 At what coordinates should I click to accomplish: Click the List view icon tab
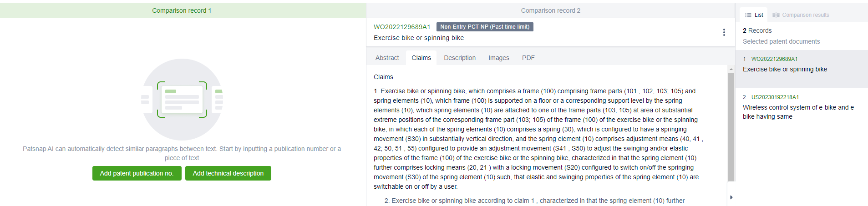pyautogui.click(x=754, y=15)
